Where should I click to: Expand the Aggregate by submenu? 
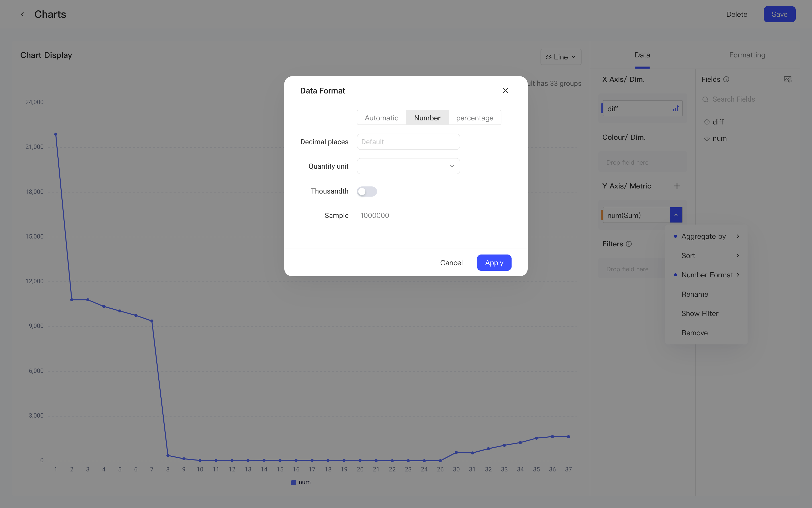click(706, 236)
